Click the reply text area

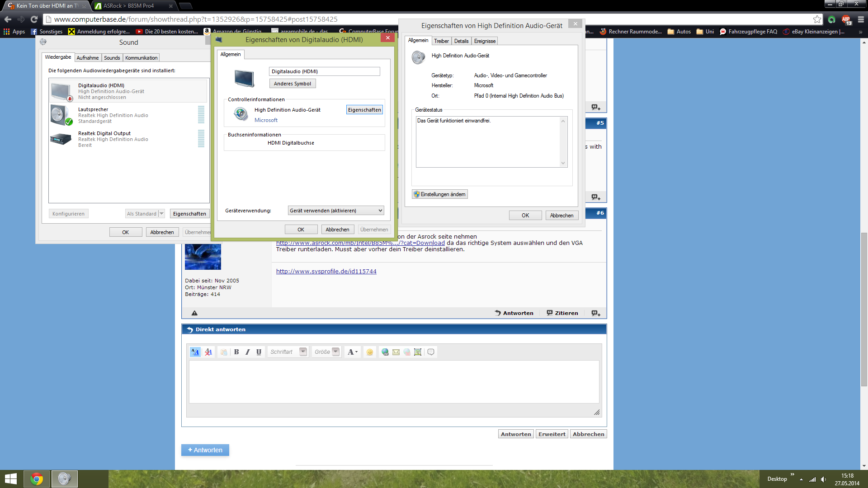(x=393, y=382)
